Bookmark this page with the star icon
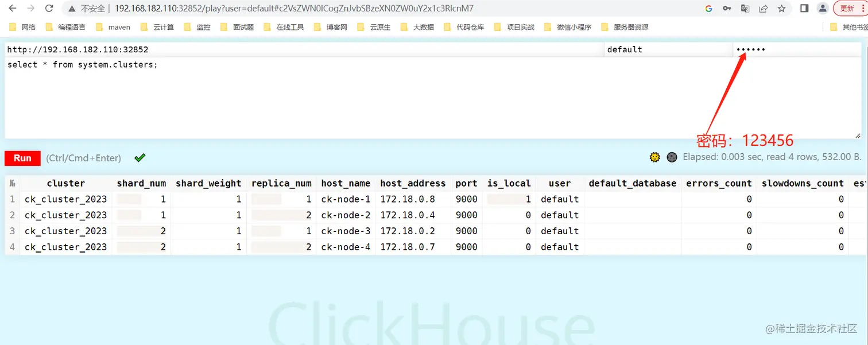 tap(782, 9)
